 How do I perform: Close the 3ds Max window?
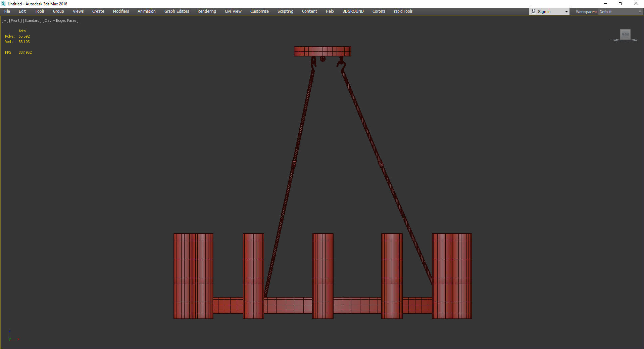tap(636, 4)
